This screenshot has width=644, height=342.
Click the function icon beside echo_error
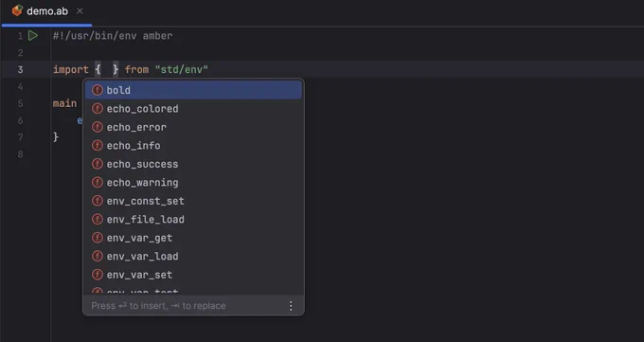[98, 127]
